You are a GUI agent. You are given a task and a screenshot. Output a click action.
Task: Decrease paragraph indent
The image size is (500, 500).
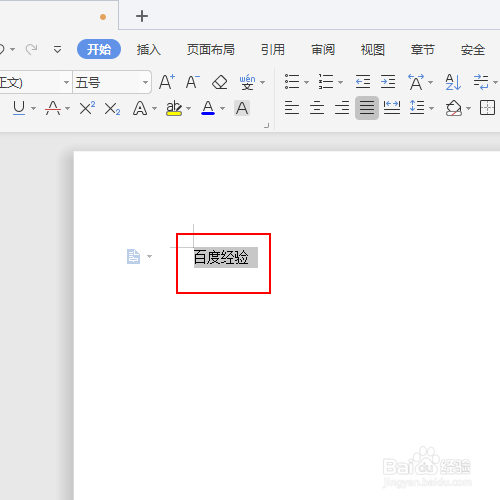pos(363,82)
